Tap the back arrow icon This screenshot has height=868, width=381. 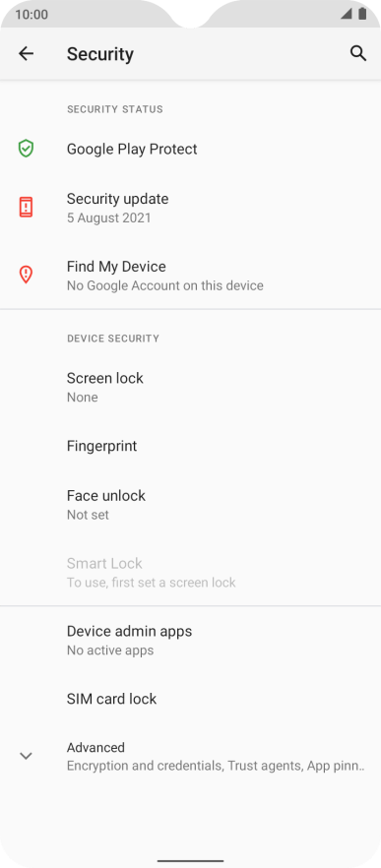click(x=26, y=54)
